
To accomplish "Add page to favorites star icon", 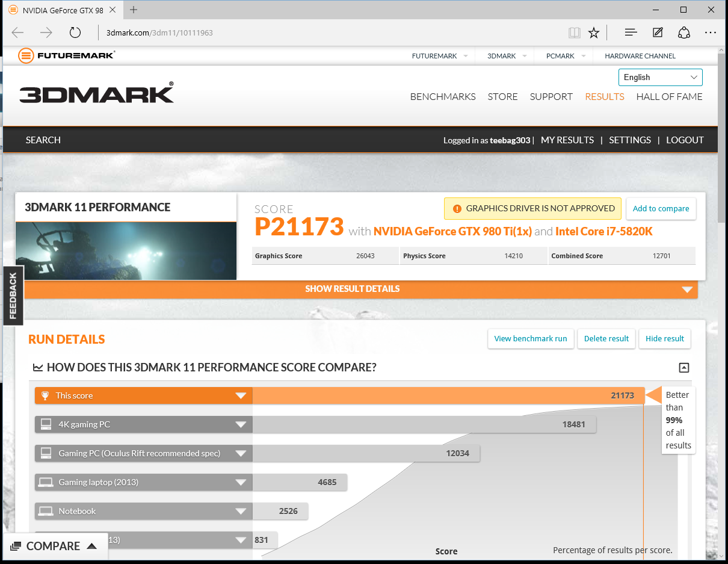I will point(594,33).
